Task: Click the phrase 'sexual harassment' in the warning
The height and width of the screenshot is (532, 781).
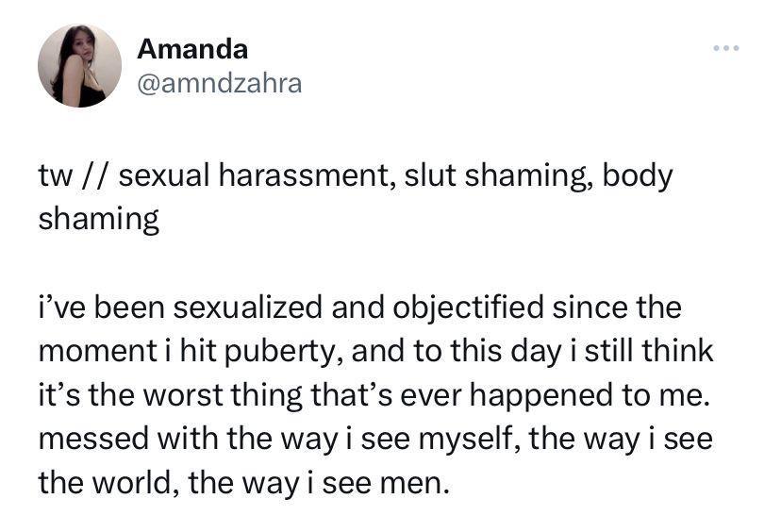Action: tap(256, 175)
